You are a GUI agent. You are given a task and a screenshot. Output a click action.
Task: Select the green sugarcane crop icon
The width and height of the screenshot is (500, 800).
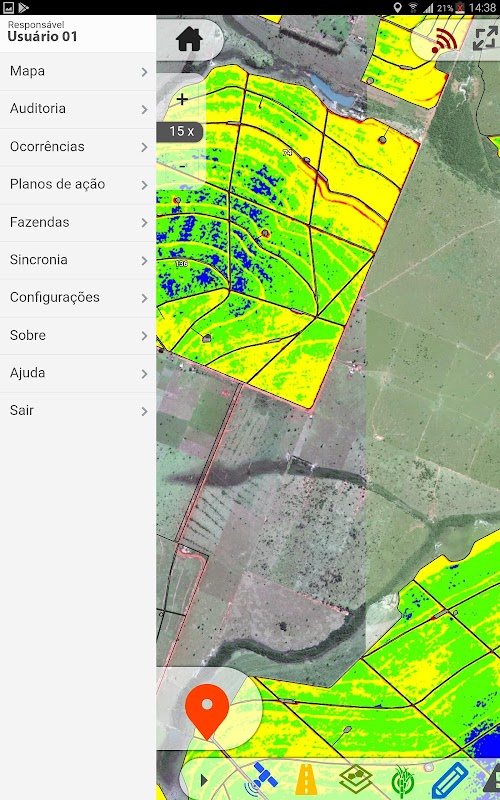[x=403, y=781]
